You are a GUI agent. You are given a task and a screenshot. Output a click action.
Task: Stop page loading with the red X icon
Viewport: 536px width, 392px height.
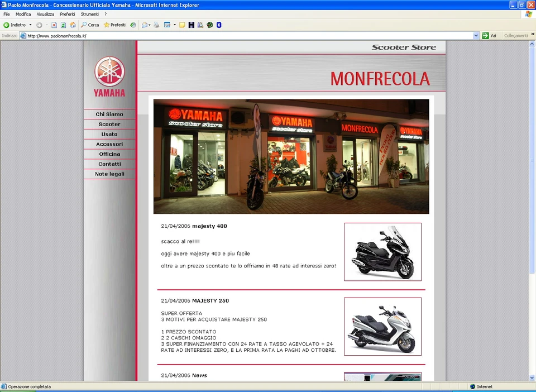(54, 25)
